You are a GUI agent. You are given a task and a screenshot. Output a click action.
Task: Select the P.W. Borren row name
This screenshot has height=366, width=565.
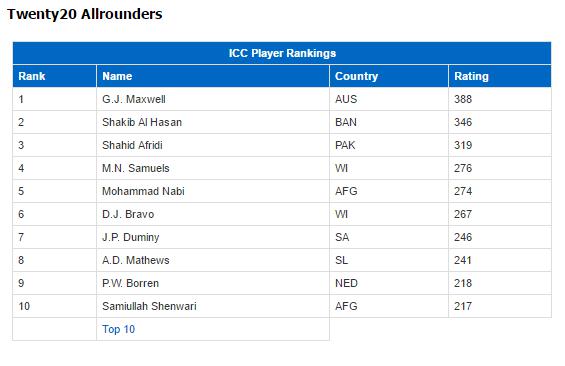tap(130, 283)
